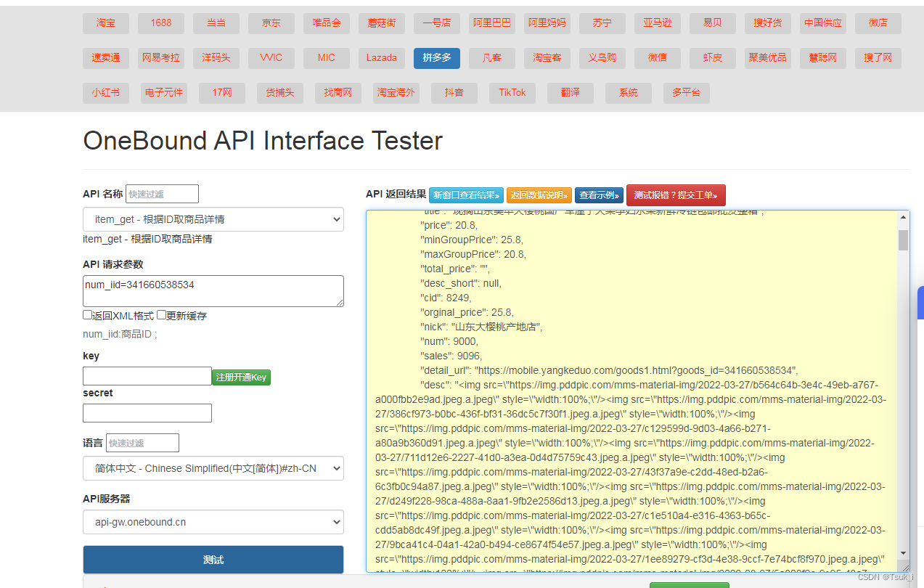Select the 义乌购 tab
Image resolution: width=924 pixels, height=588 pixels.
602,58
